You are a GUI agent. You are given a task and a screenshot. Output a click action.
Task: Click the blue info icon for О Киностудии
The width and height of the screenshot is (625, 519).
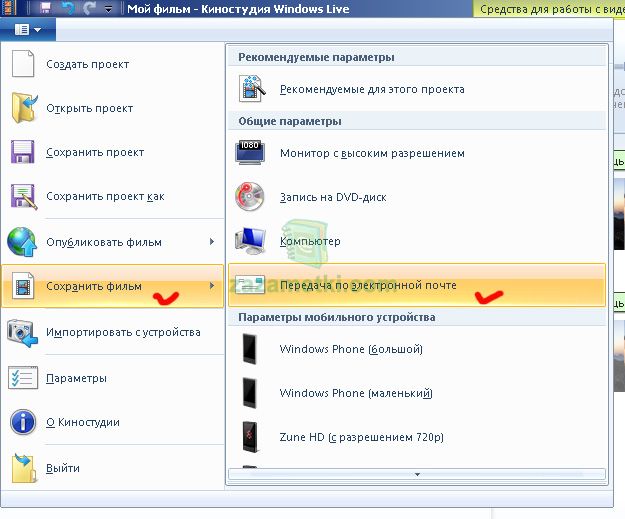pos(23,422)
